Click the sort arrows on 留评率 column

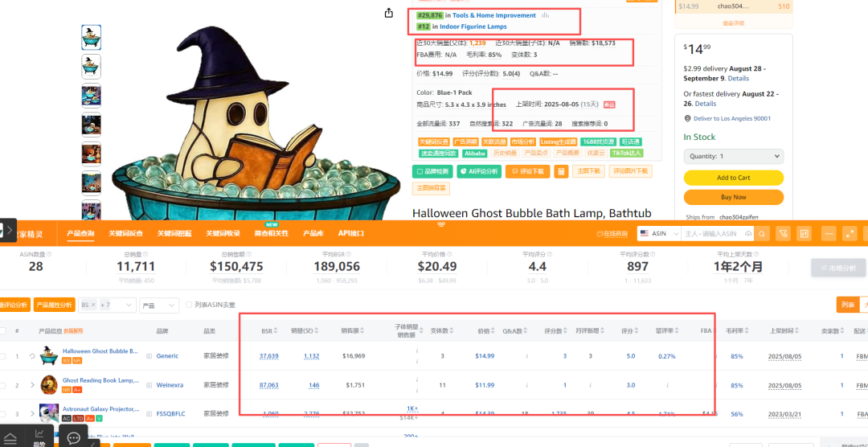(677, 330)
